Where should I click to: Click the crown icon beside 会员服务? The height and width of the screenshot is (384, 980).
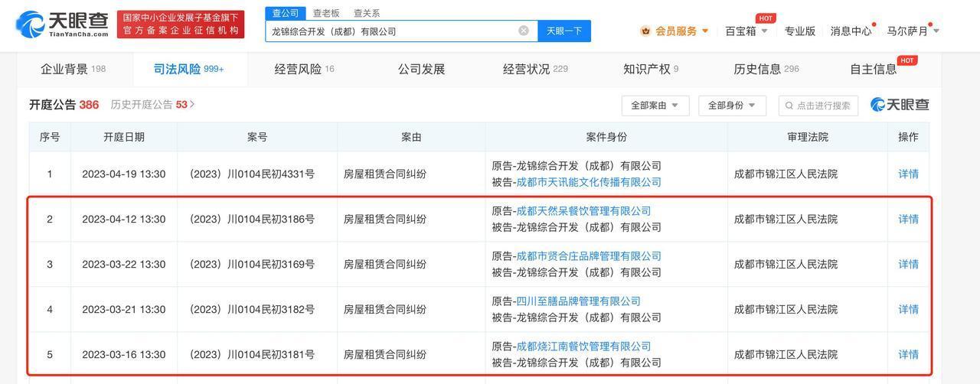(645, 31)
